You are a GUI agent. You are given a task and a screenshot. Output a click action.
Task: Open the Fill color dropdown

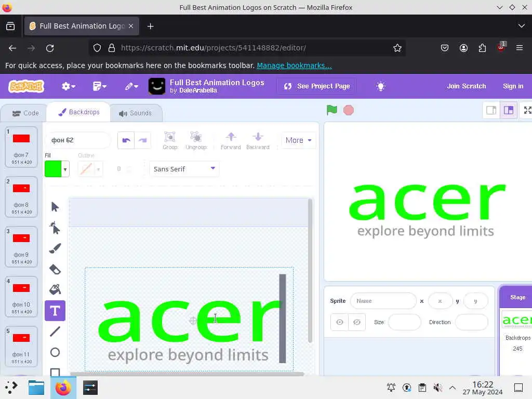(x=65, y=169)
